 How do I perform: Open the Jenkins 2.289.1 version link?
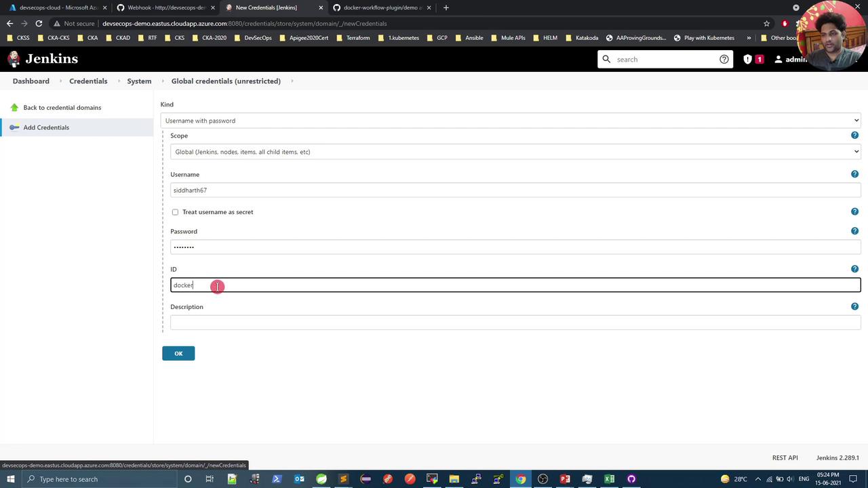837,458
